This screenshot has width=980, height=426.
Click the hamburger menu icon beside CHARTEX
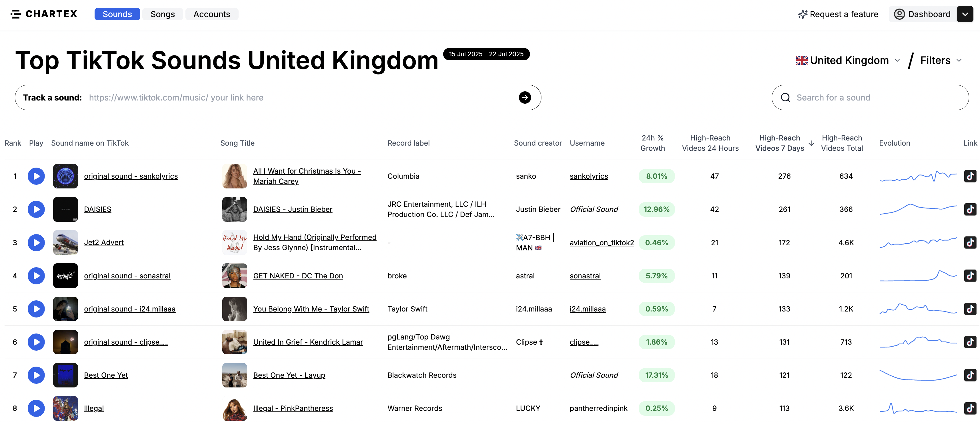[x=16, y=14]
